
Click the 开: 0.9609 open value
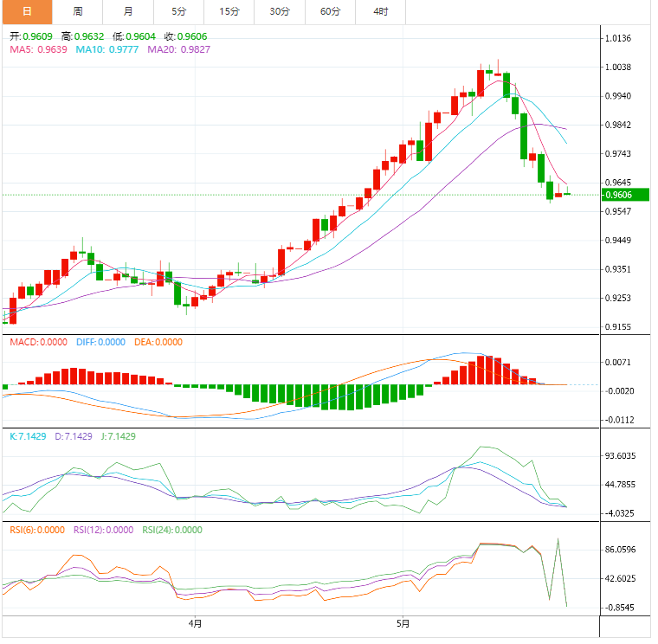click(31, 36)
